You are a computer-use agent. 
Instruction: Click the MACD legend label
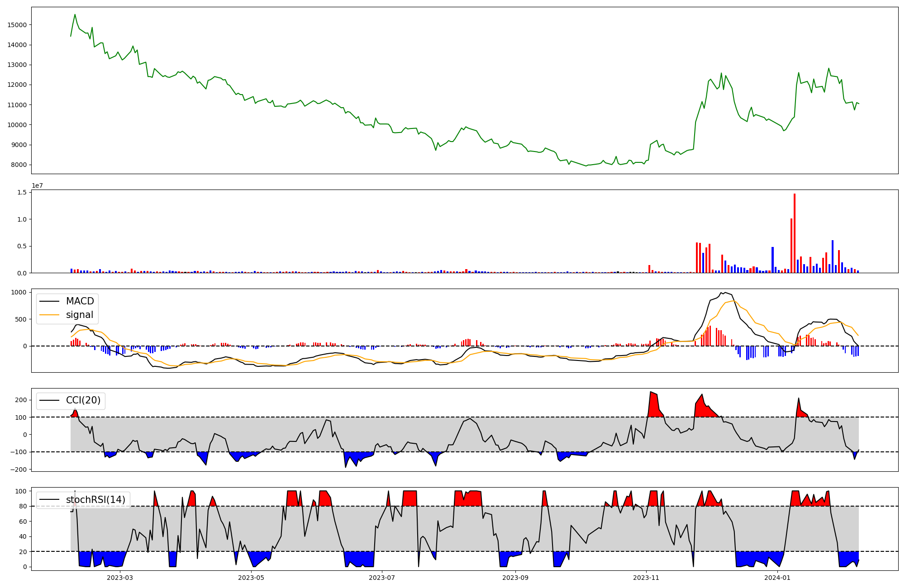coord(80,301)
